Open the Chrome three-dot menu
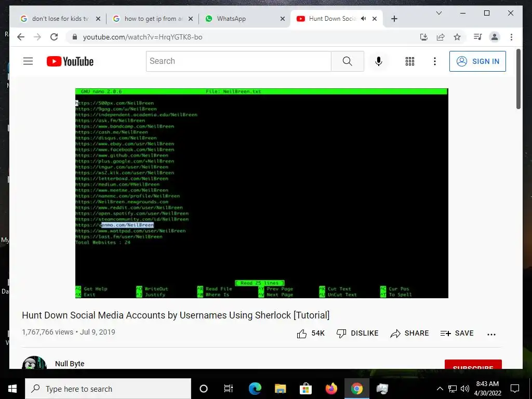Viewport: 532px width, 399px height. tap(511, 37)
